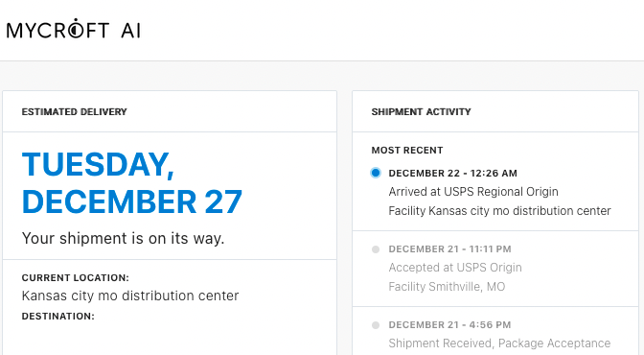
Task: Select the blue most recent activity dot
Action: [376, 173]
